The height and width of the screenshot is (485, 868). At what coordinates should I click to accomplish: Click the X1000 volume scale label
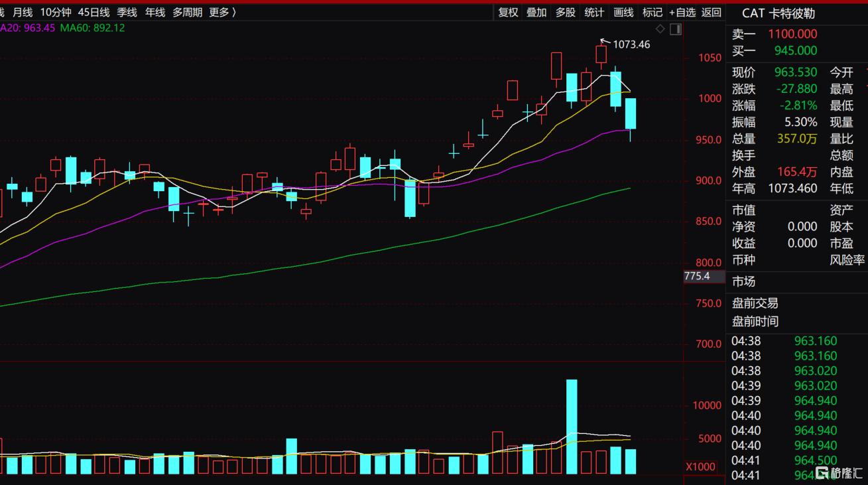700,466
